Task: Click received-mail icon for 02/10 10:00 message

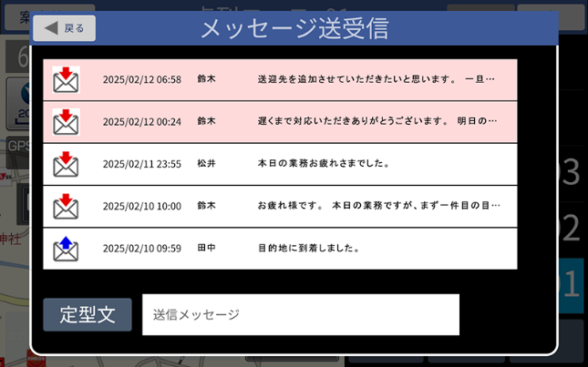Action: coord(66,206)
